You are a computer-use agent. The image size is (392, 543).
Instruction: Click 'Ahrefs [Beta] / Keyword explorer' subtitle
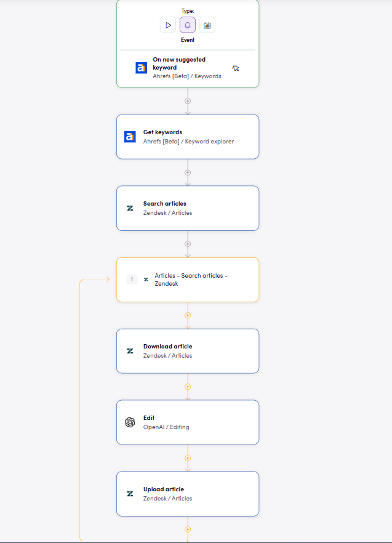point(188,142)
